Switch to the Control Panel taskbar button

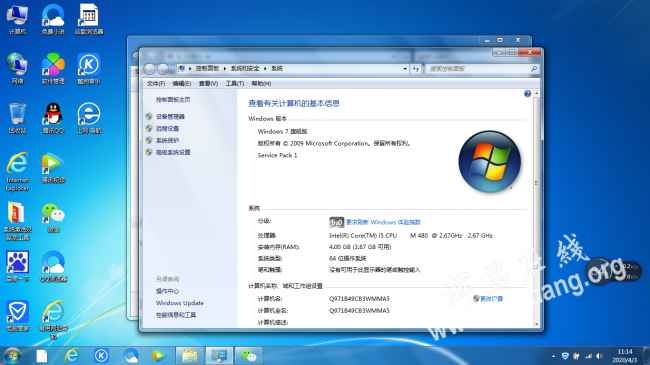click(x=219, y=356)
